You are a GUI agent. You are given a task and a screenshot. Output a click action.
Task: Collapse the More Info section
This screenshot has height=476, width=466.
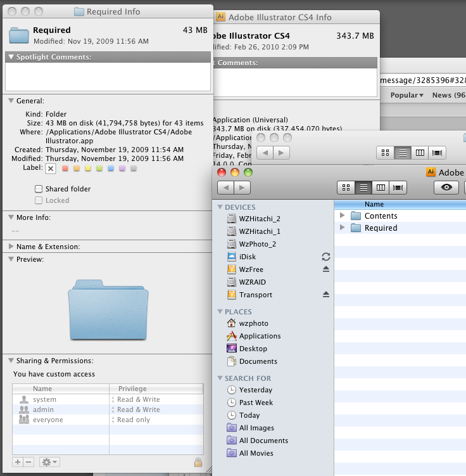(x=11, y=217)
